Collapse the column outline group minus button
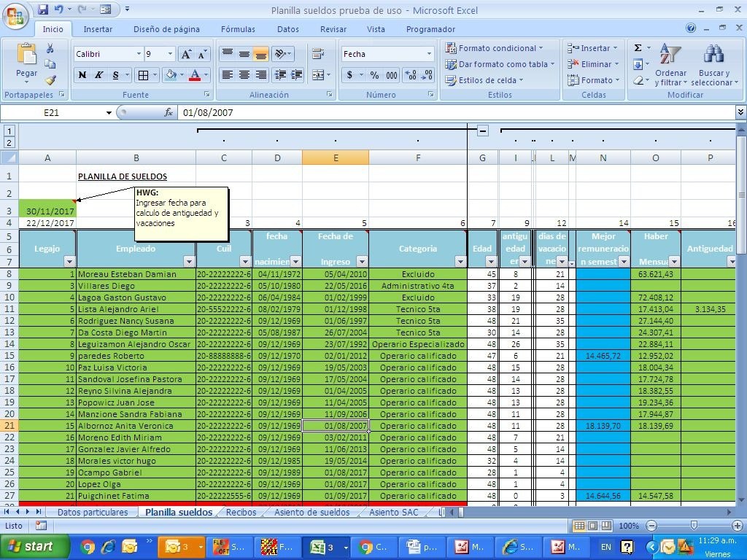Image resolution: width=747 pixels, height=560 pixels. (483, 130)
